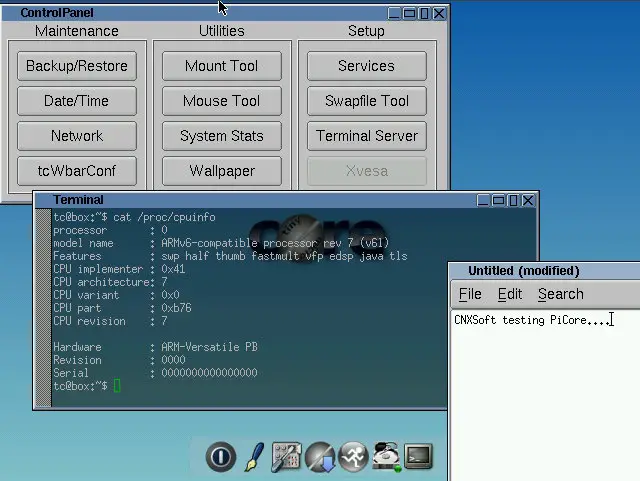Open the File menu in the editor
This screenshot has height=481, width=640.
coord(470,294)
